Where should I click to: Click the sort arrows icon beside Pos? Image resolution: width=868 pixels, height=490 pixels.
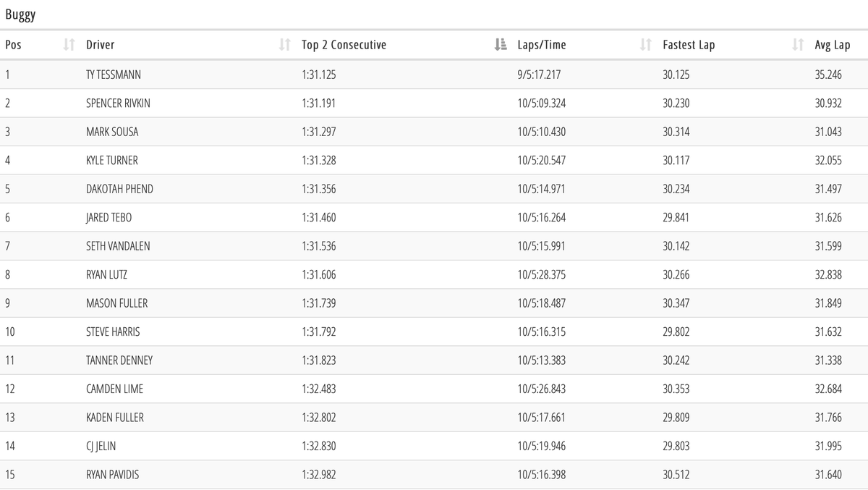(69, 45)
